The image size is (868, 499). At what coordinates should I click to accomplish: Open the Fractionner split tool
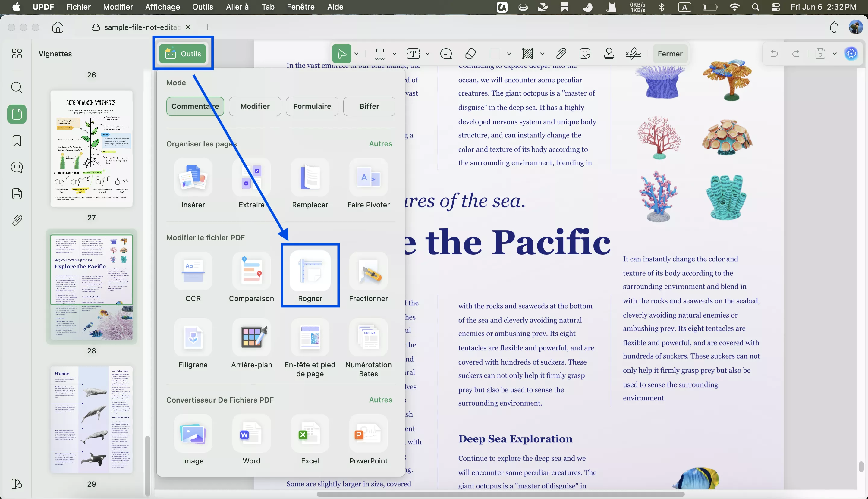point(368,276)
